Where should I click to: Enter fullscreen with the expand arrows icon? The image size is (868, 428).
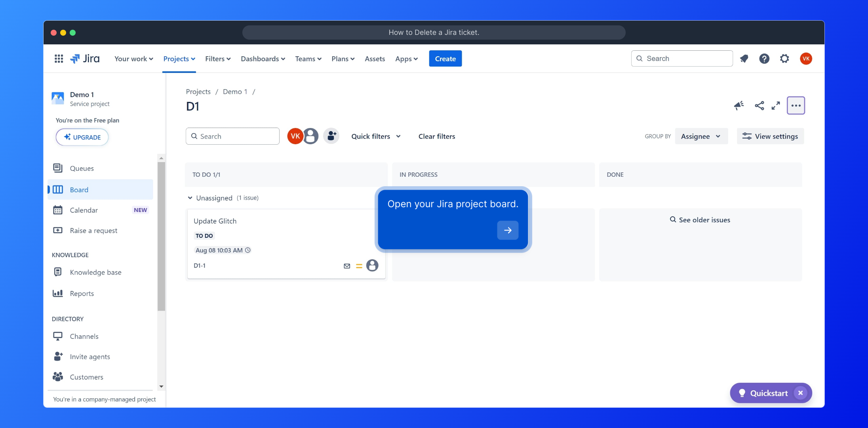coord(776,105)
